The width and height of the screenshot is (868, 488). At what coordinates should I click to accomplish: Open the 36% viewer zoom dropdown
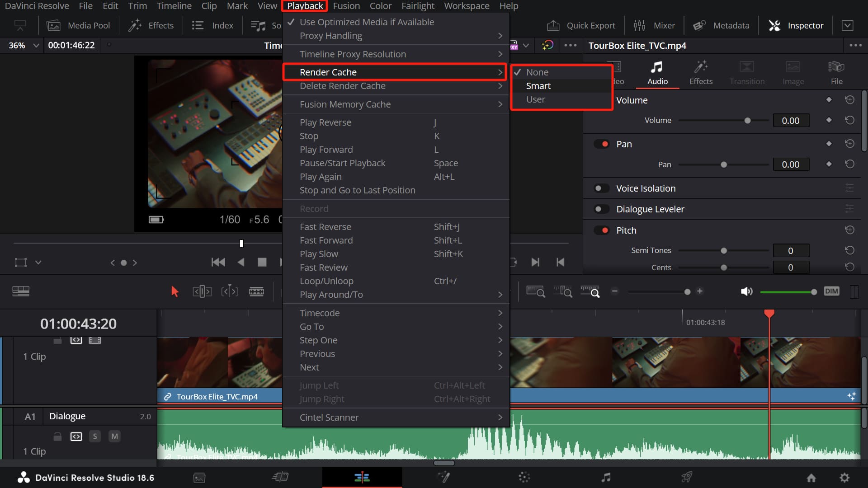click(36, 46)
